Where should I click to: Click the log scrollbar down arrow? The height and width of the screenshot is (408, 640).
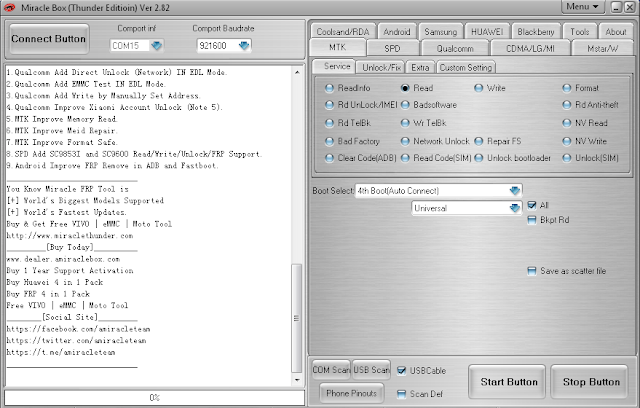coord(297,380)
